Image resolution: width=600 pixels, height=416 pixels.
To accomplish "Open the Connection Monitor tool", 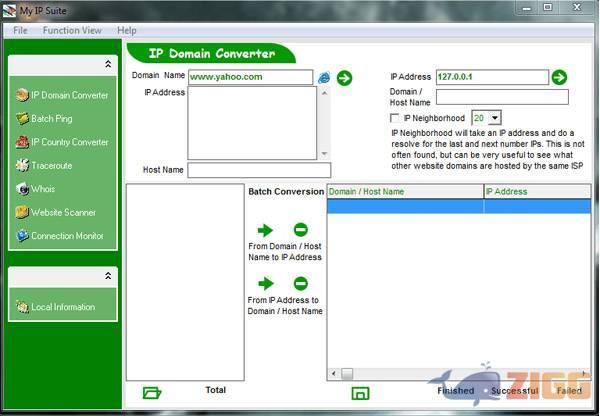I will click(60, 235).
